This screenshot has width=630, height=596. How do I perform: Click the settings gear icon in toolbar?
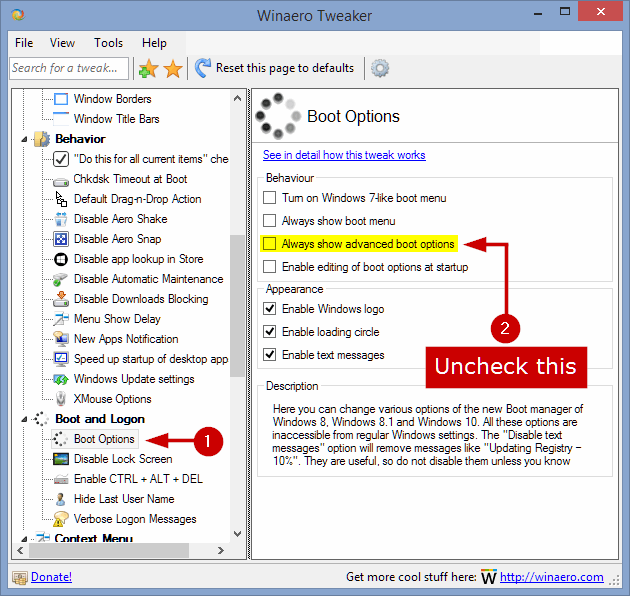pyautogui.click(x=380, y=68)
